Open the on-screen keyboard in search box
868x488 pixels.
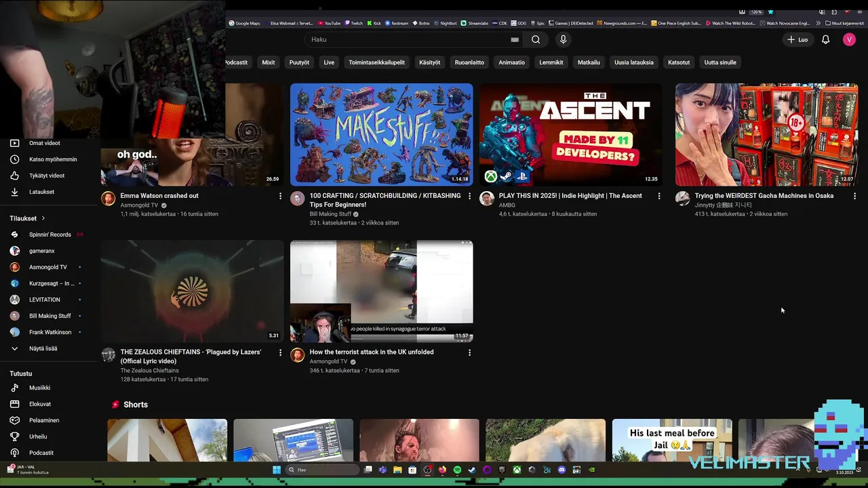[x=515, y=39]
